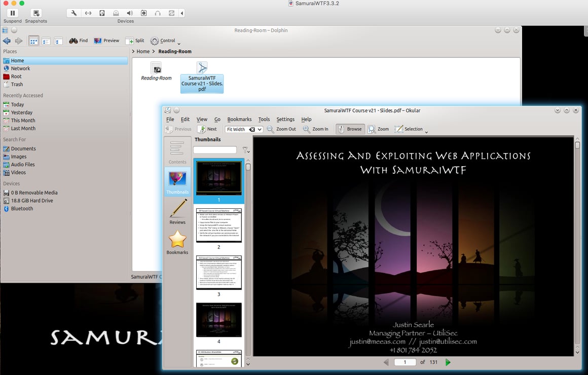Go forward in Dolphin
This screenshot has width=588, height=375.
click(19, 41)
